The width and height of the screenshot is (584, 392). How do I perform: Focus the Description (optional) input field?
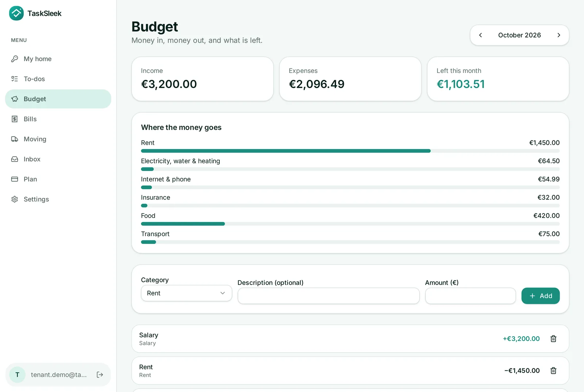pyautogui.click(x=328, y=296)
